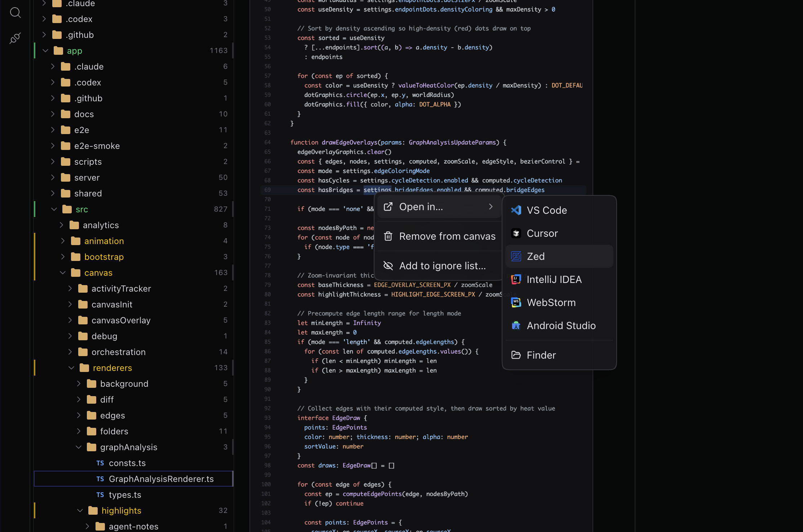Click the folder icon of background
803x532 pixels.
[x=92, y=384]
